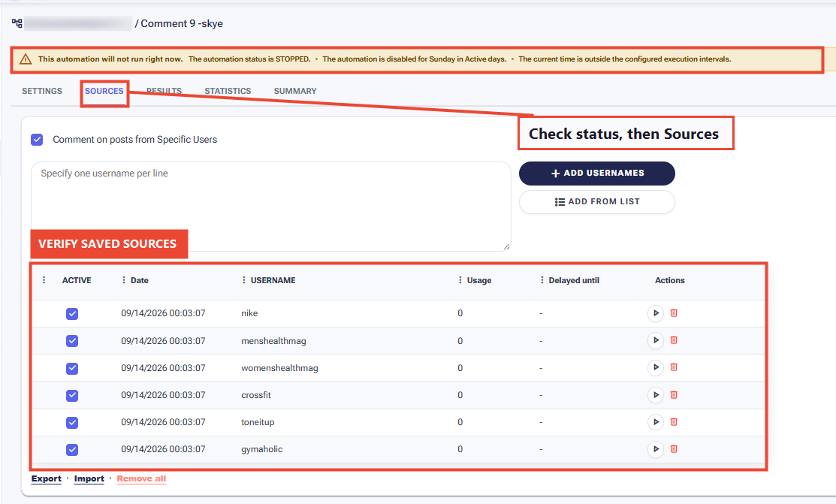Open the STATISTICS tab
This screenshot has width=836, height=504.
228,91
